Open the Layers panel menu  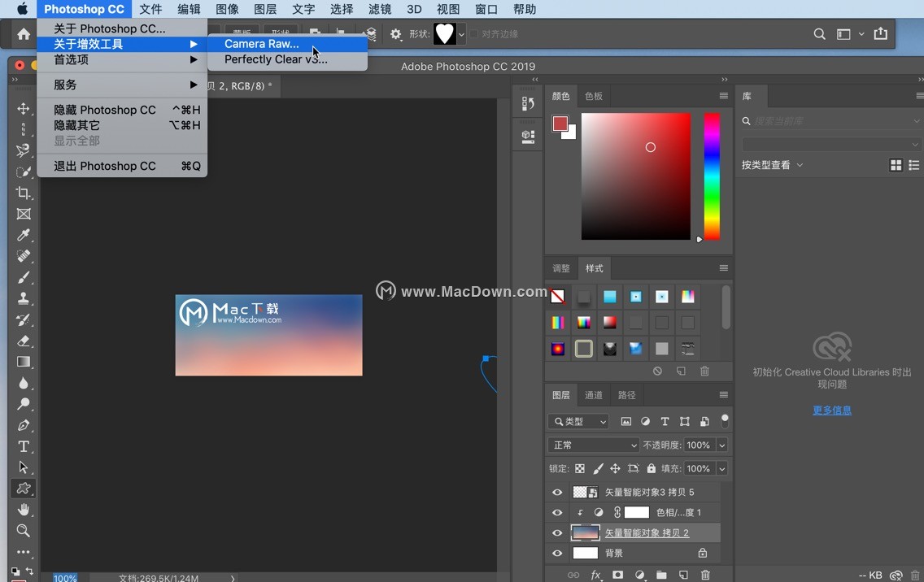pyautogui.click(x=724, y=395)
